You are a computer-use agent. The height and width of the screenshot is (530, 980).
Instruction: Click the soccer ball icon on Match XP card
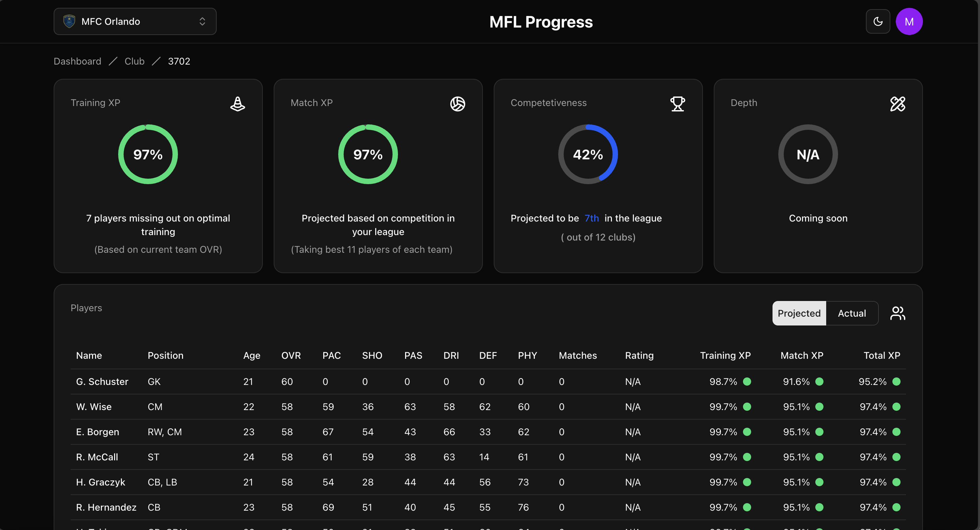(x=457, y=104)
